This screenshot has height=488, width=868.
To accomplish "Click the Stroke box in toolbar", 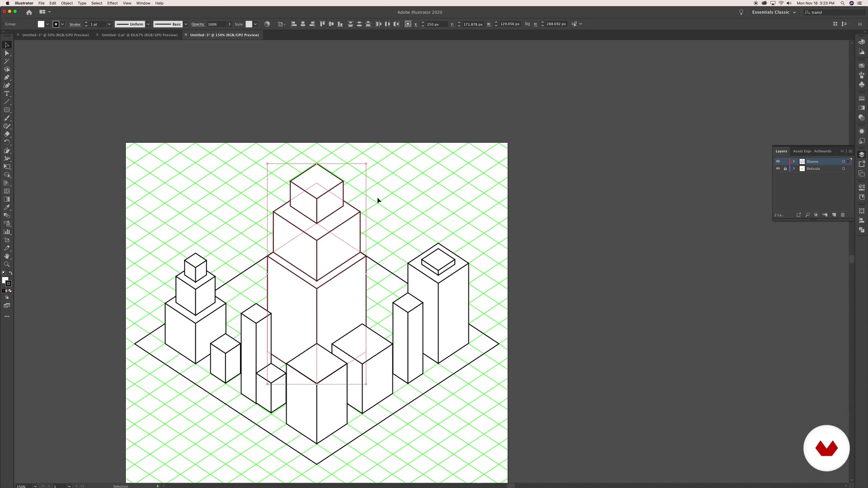I will [9, 284].
